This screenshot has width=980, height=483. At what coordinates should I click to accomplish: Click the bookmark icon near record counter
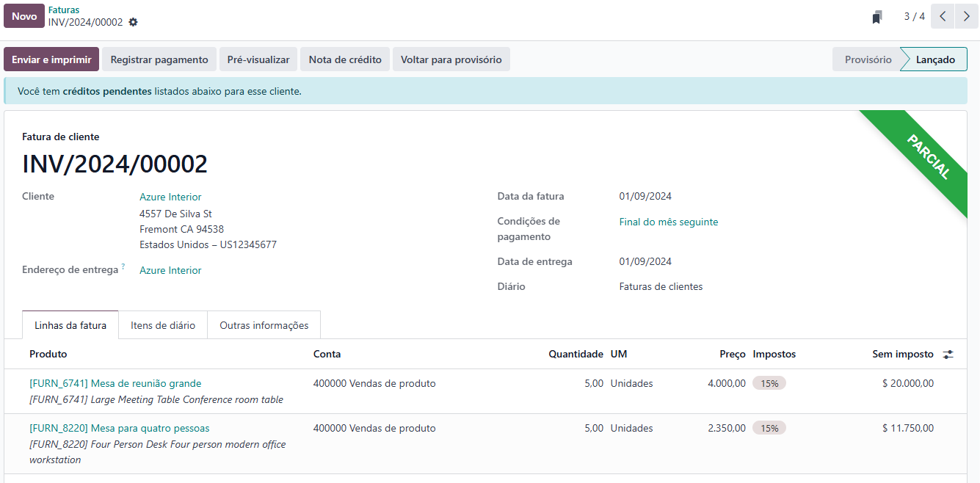[x=876, y=17]
